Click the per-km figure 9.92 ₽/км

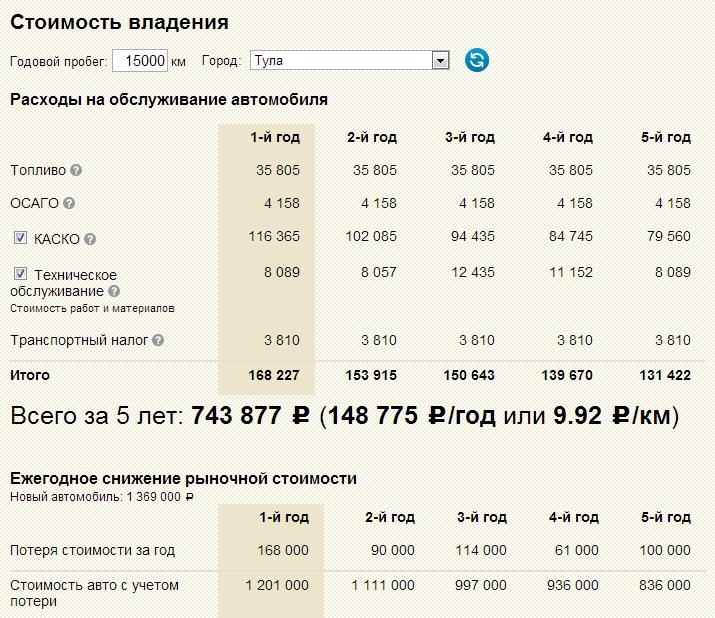(x=612, y=415)
